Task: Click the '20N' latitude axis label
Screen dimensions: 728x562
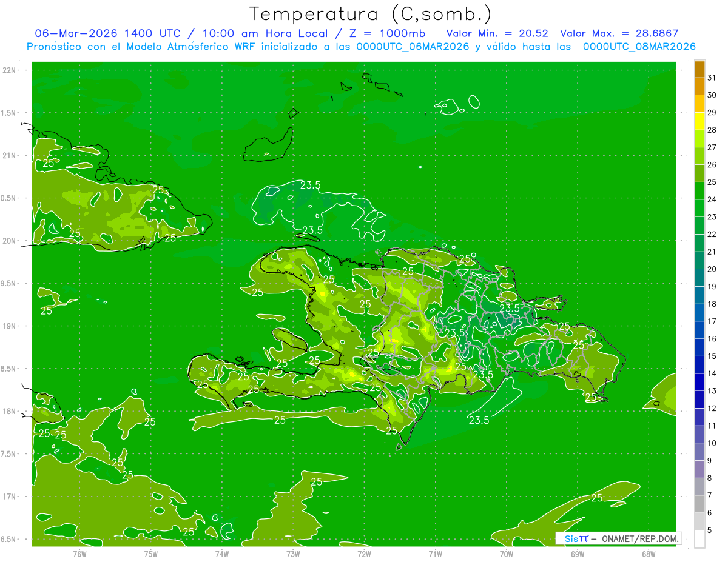Action: coord(8,241)
